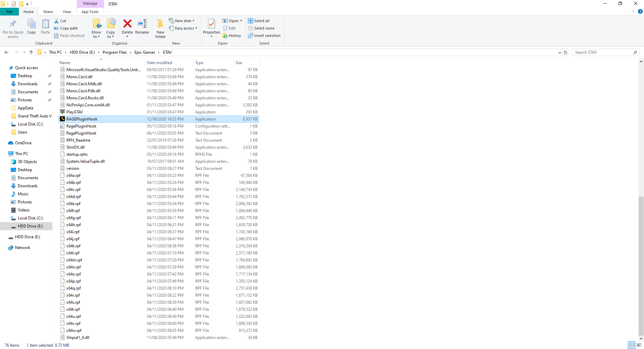
Task: Select the Music folder in navigation pane
Action: pos(20,194)
